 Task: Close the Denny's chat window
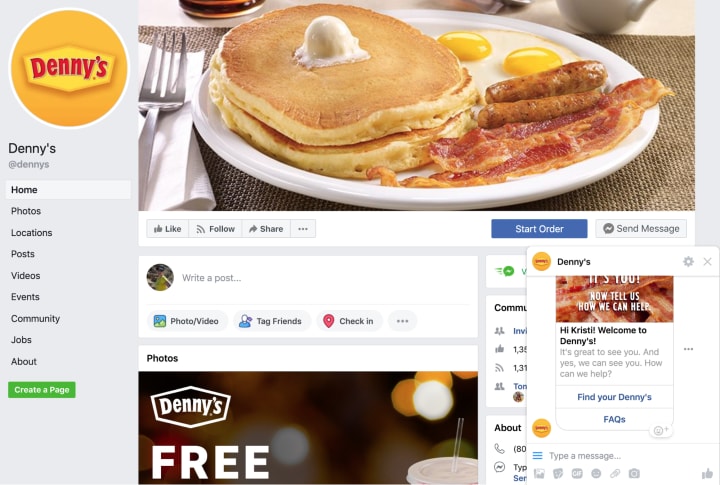pos(707,261)
